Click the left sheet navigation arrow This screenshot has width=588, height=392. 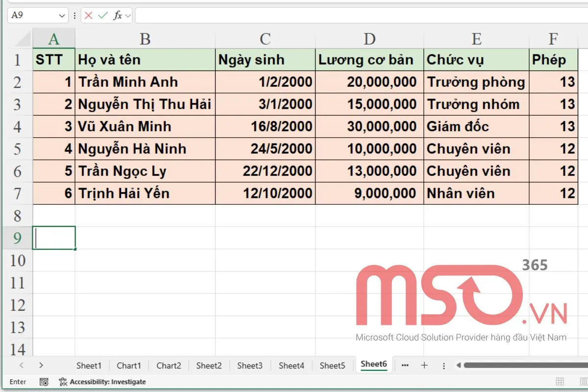pyautogui.click(x=23, y=365)
